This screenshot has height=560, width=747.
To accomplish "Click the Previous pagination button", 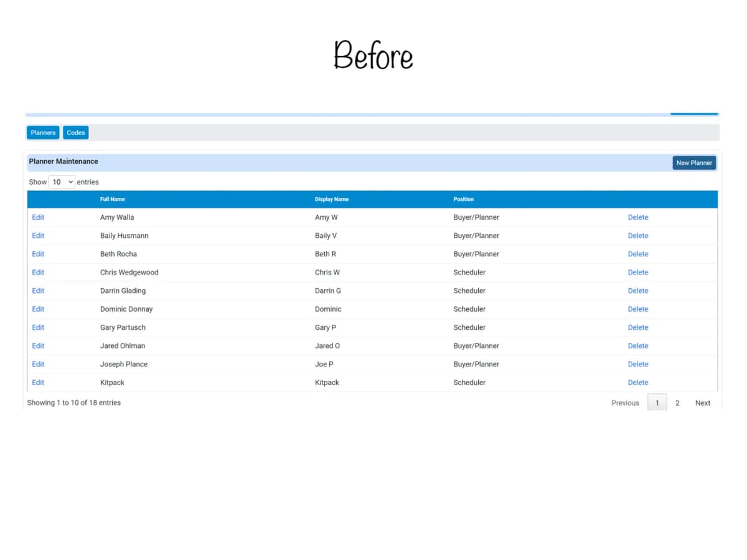I will [625, 403].
